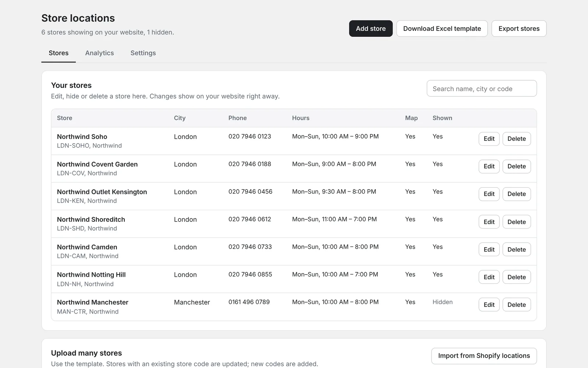Delete the Northwind Covent Garden store
588x368 pixels.
click(x=517, y=166)
